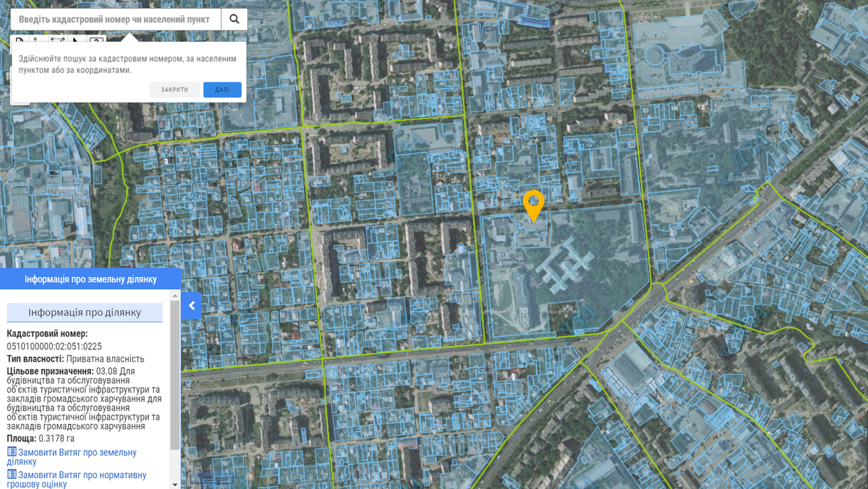Select the measure distance tool icon

pyautogui.click(x=58, y=40)
